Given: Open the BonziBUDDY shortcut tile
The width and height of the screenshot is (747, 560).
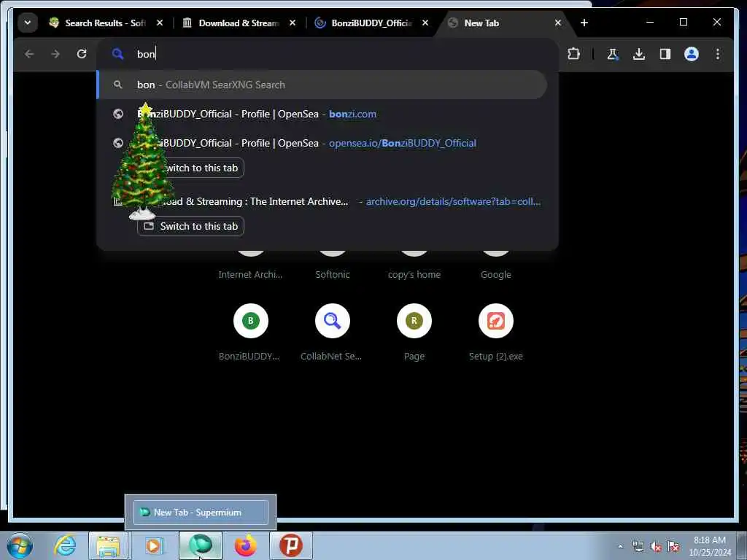Looking at the screenshot, I should click(x=251, y=332).
